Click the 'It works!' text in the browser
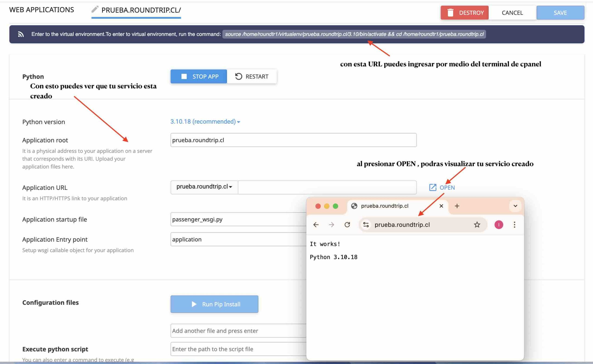 pos(325,244)
